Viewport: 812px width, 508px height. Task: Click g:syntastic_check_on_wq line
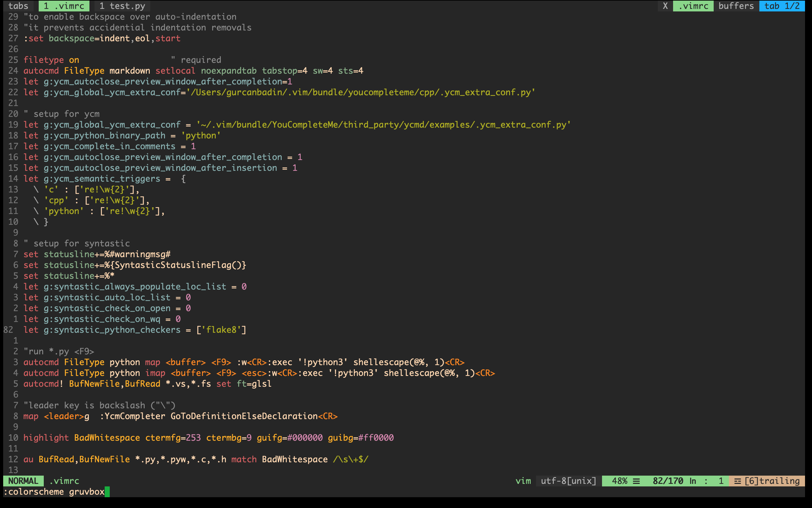click(x=102, y=319)
